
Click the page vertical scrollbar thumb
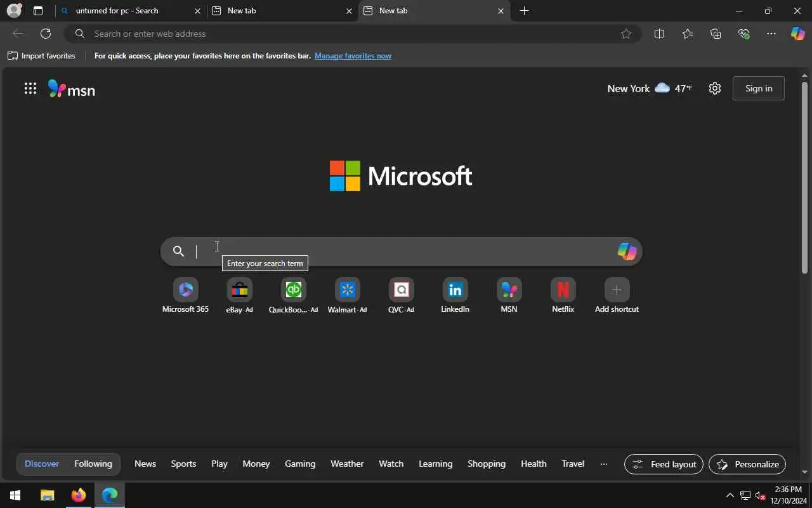coord(805,178)
